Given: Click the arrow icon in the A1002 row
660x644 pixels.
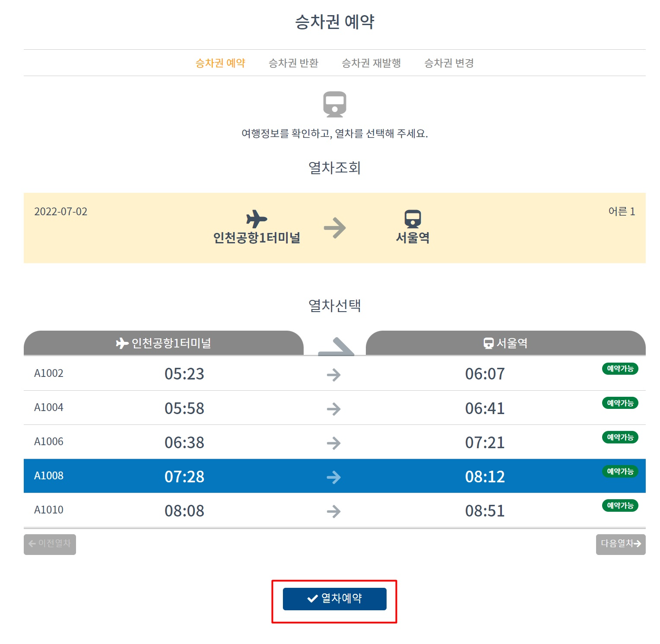Looking at the screenshot, I should point(333,374).
